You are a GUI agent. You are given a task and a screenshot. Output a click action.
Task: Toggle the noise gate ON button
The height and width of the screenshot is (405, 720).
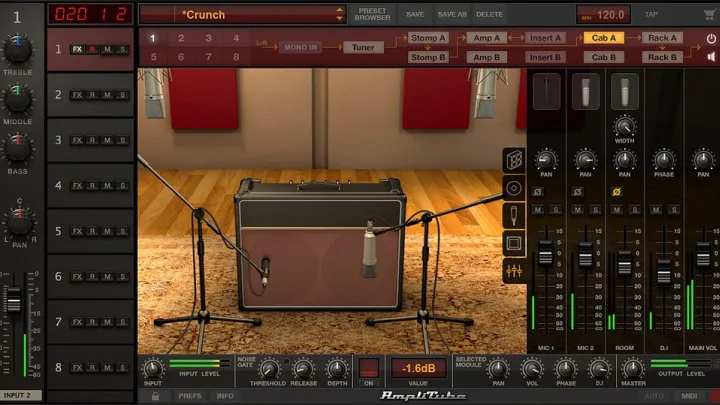[x=369, y=370]
